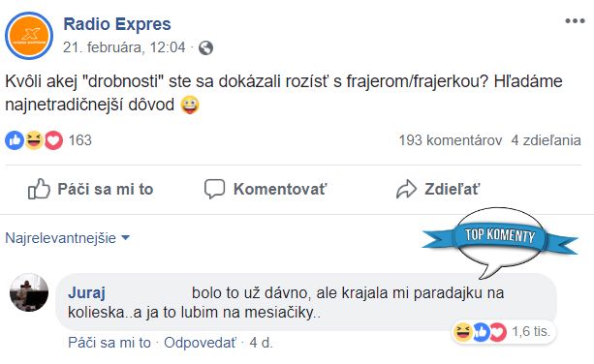Click the heart reaction on the post

click(x=54, y=140)
